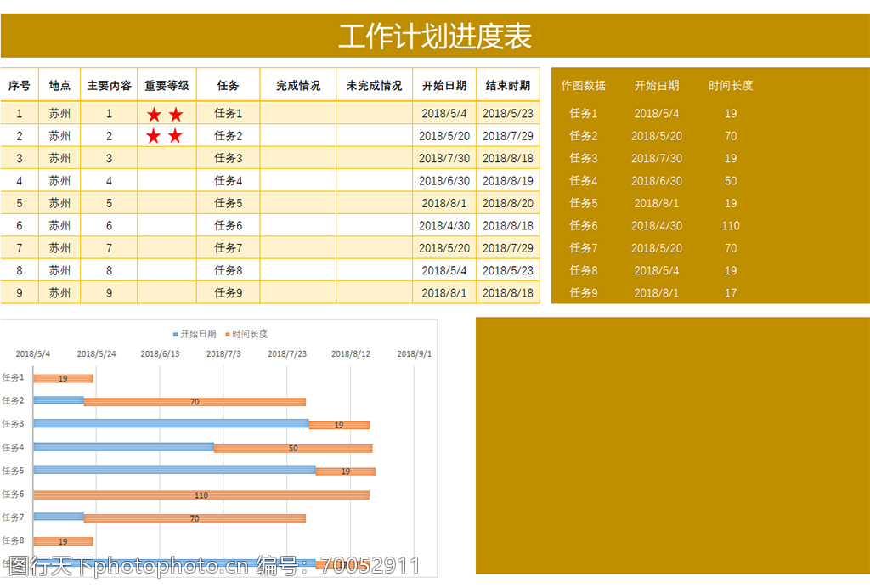The image size is (870, 588).
Task: Click end date 2018/8/18 in 任务9 row
Action: (x=508, y=293)
